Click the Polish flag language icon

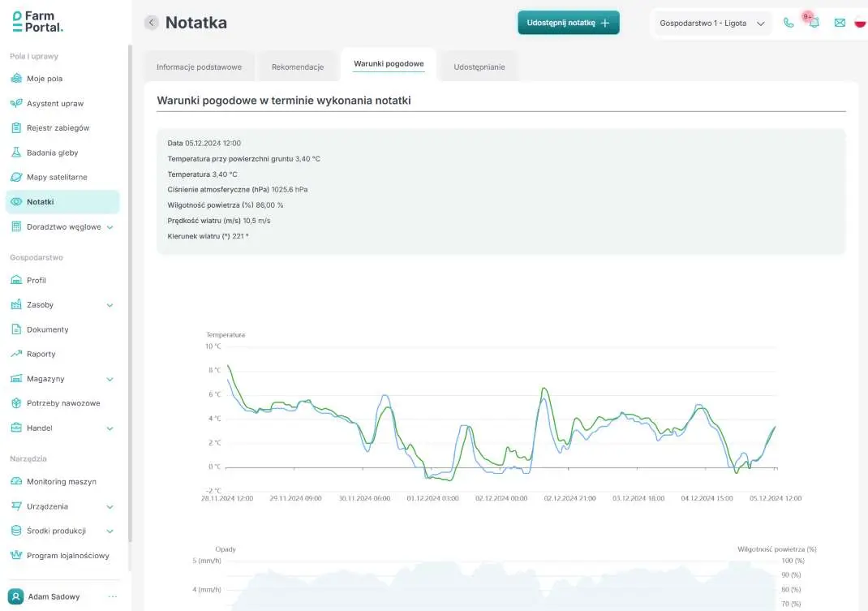pos(860,23)
